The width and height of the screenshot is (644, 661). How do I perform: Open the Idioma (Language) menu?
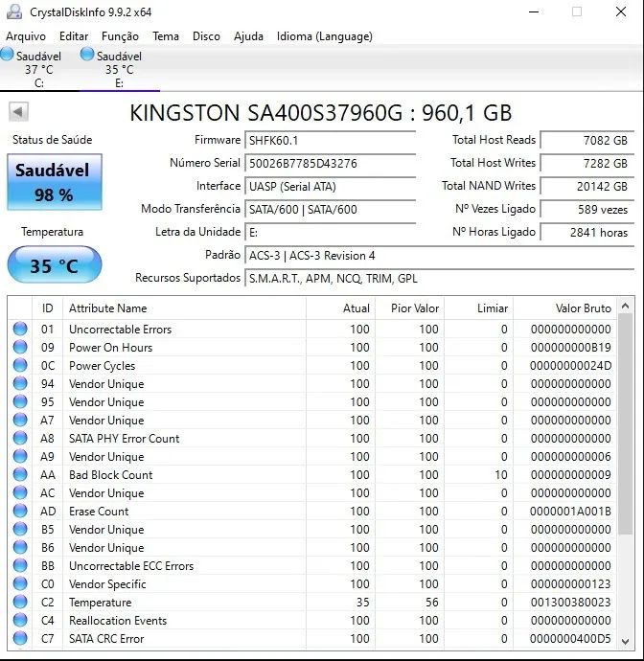tap(324, 36)
